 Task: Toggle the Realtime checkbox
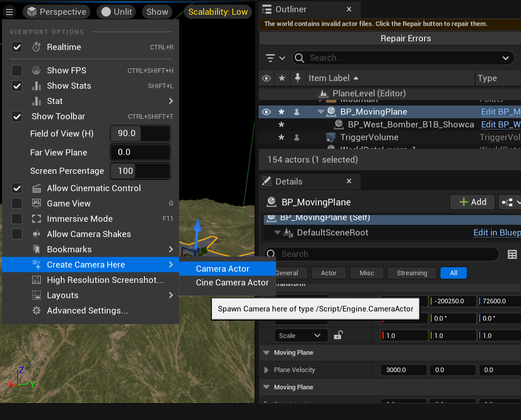pyautogui.click(x=17, y=47)
